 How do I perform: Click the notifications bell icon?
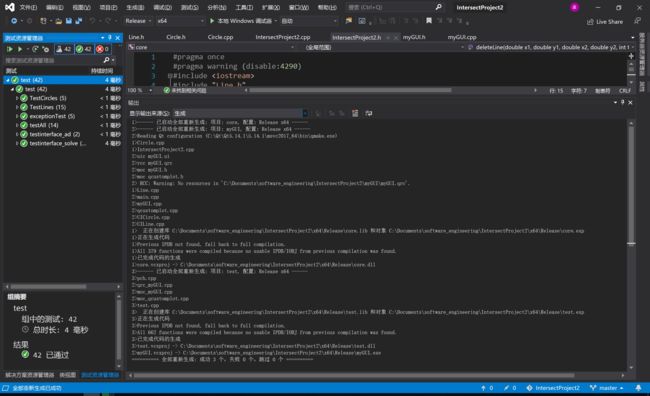tap(638, 388)
